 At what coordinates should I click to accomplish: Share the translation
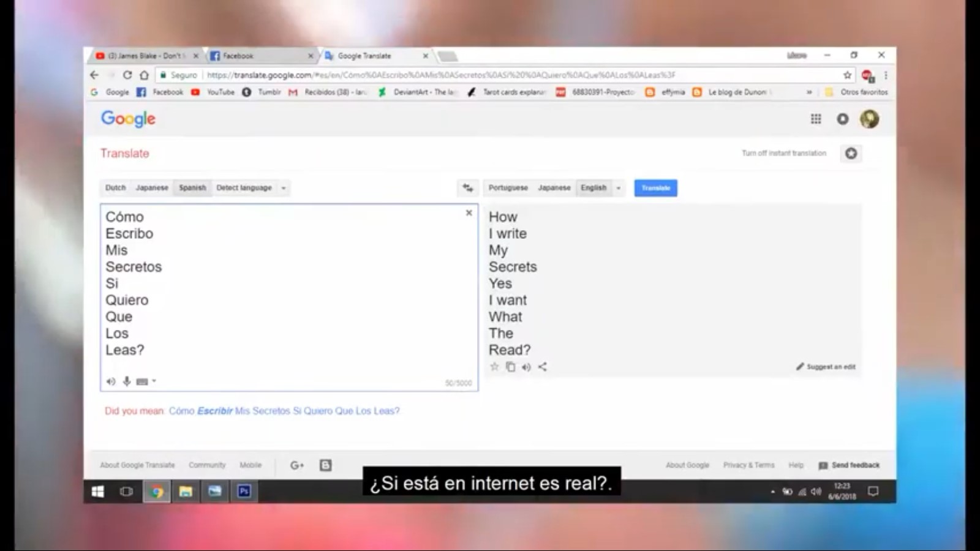pyautogui.click(x=542, y=367)
